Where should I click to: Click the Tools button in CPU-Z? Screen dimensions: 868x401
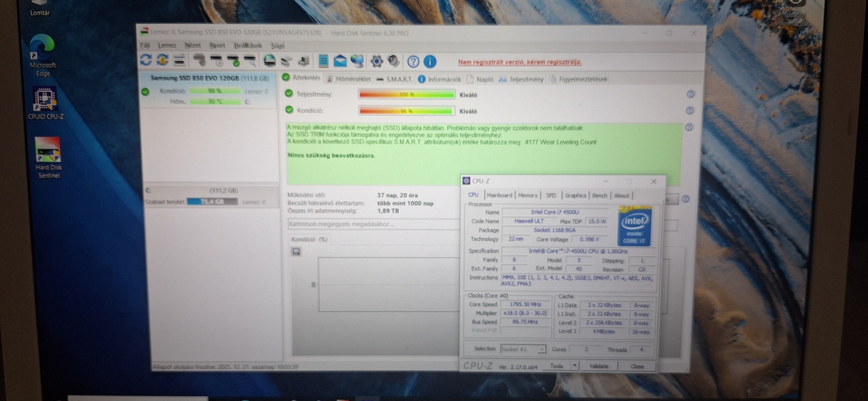tap(556, 366)
